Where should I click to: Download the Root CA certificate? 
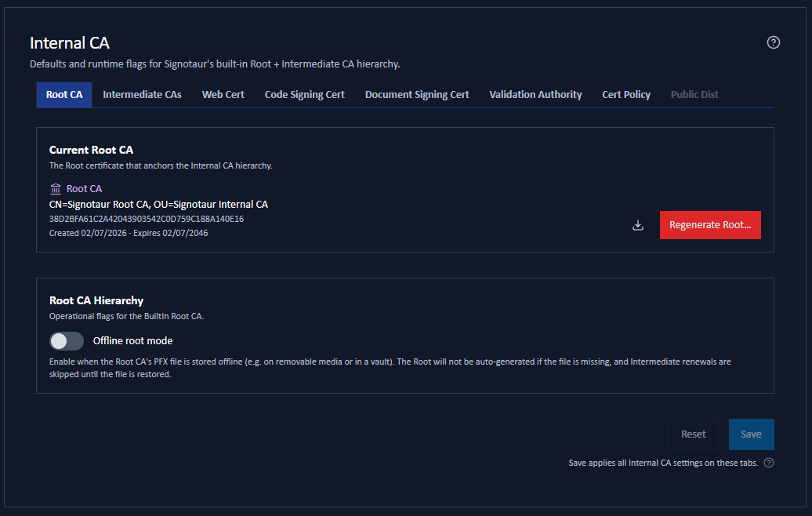tap(638, 225)
